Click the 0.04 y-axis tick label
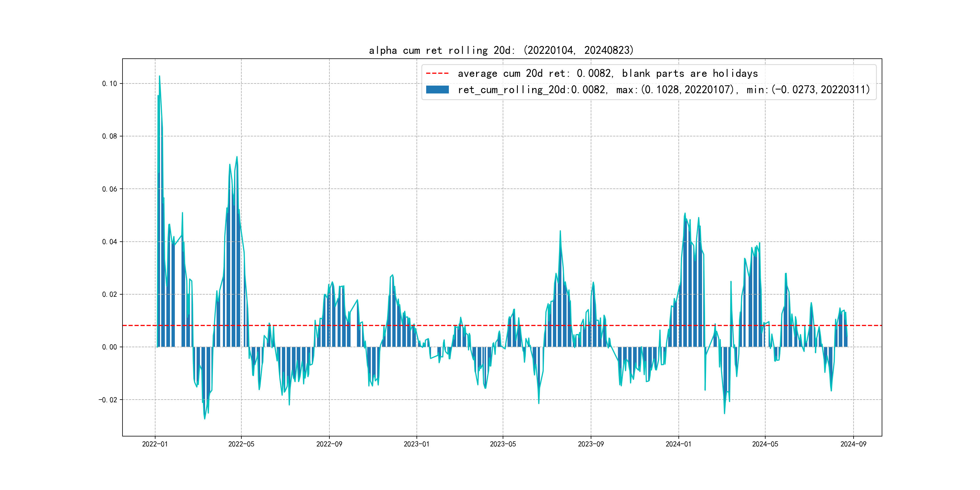Screen dimensions: 980x490 (x=109, y=242)
